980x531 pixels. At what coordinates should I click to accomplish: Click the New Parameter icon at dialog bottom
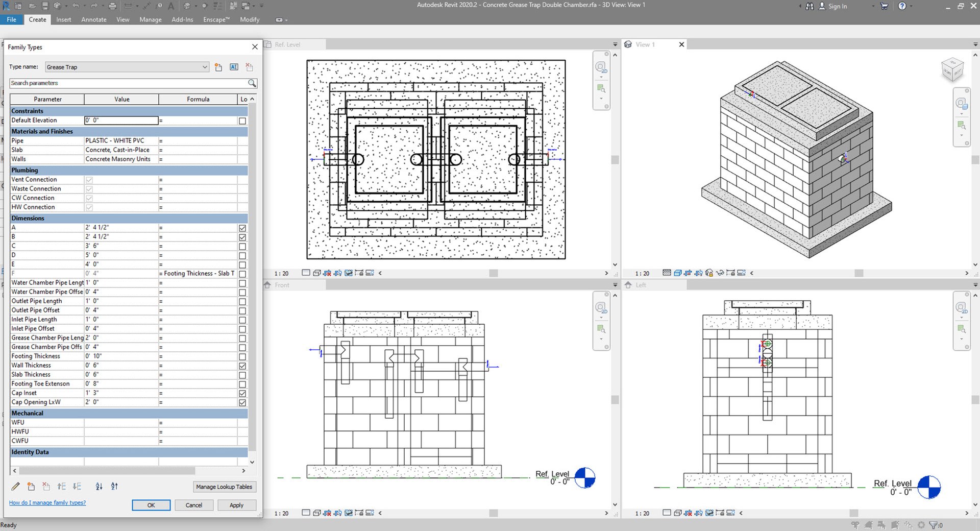[31, 487]
